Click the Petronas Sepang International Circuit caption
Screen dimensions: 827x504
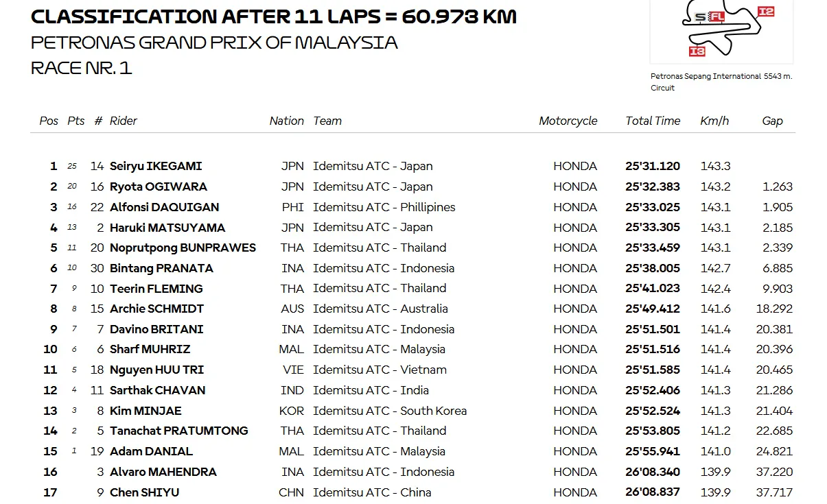point(721,82)
